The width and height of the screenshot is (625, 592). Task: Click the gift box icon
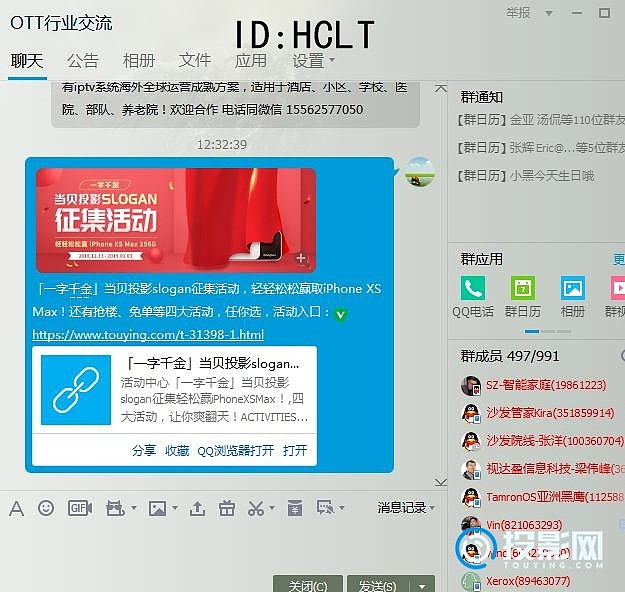pos(227,508)
